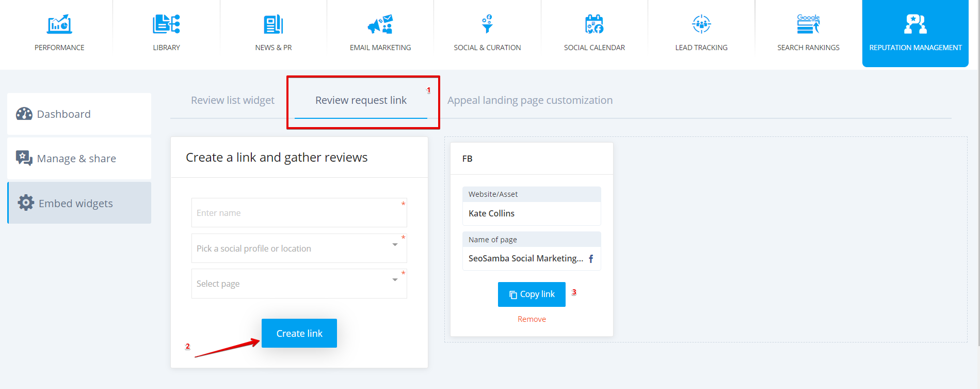This screenshot has width=980, height=389.
Task: Click the page vertical scrollbar
Action: click(978, 173)
